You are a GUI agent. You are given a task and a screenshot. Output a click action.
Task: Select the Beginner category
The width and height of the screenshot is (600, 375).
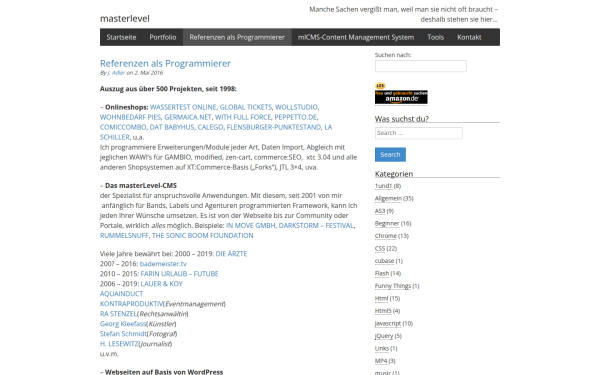pyautogui.click(x=387, y=223)
